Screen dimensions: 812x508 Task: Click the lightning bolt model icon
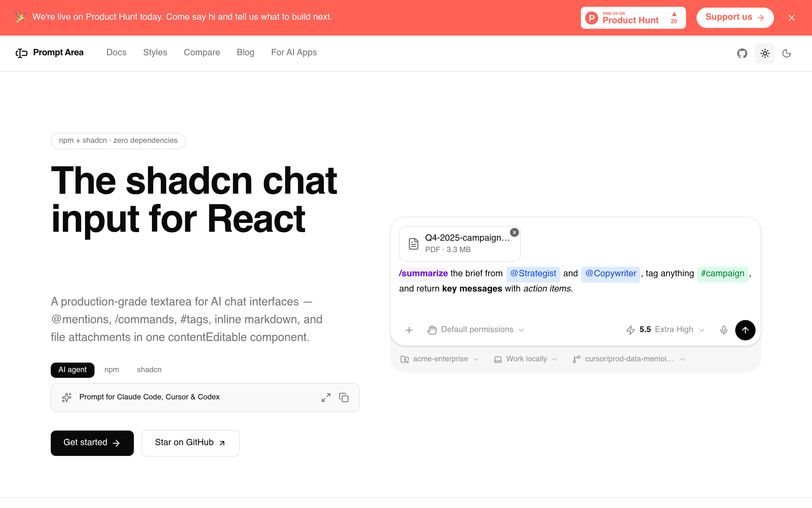pyautogui.click(x=630, y=330)
